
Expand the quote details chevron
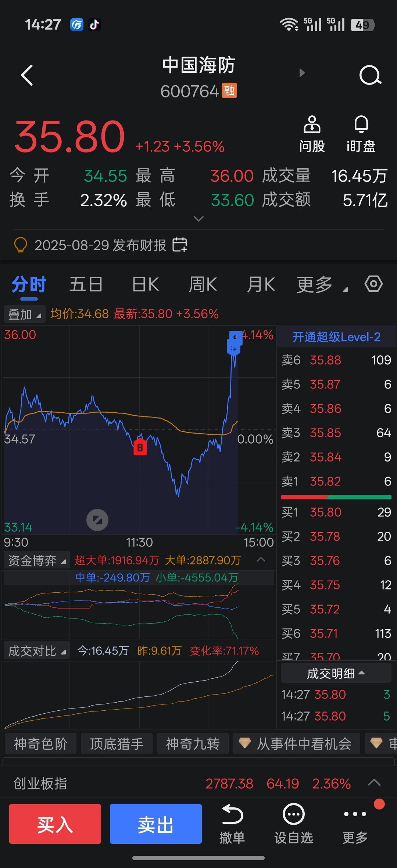[x=198, y=219]
